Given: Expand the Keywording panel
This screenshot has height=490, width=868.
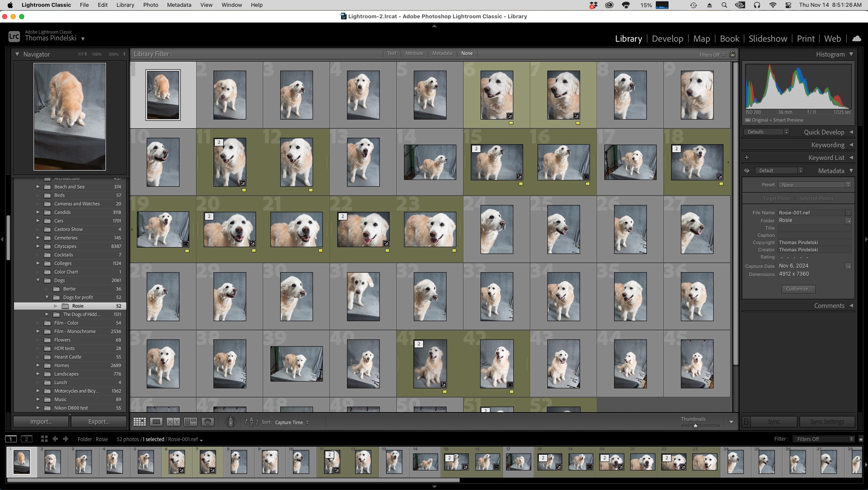Looking at the screenshot, I should click(x=851, y=145).
